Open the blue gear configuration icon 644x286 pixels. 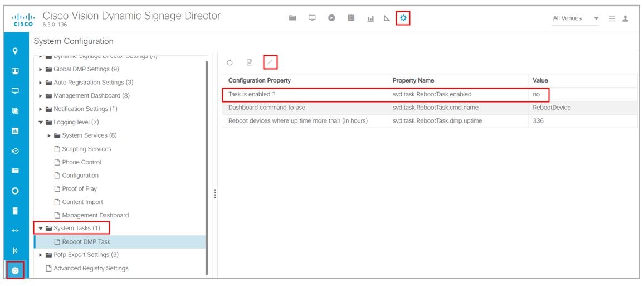[403, 18]
